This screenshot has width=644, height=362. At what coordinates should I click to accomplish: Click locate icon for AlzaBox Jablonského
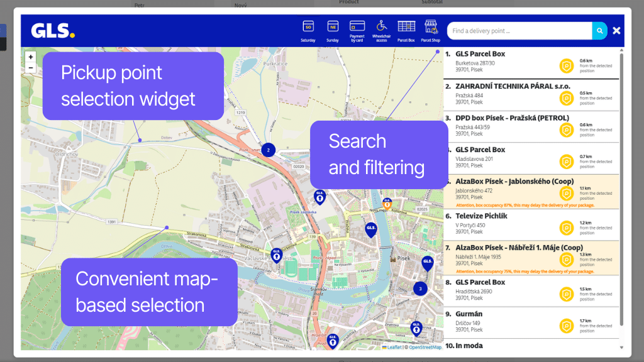567,194
